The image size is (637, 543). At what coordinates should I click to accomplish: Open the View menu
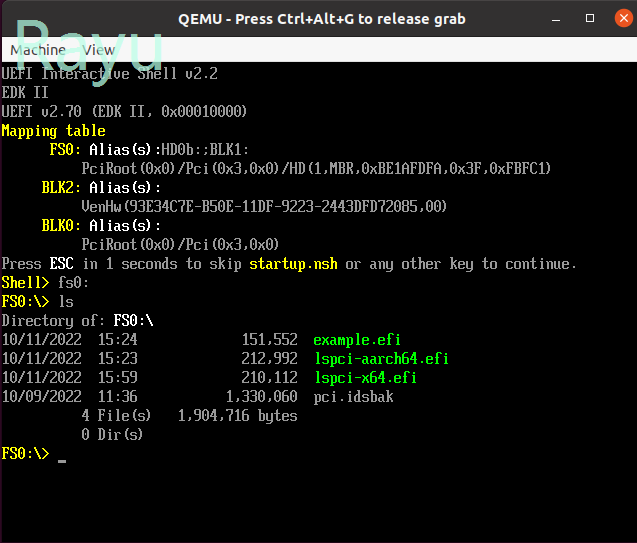click(99, 50)
